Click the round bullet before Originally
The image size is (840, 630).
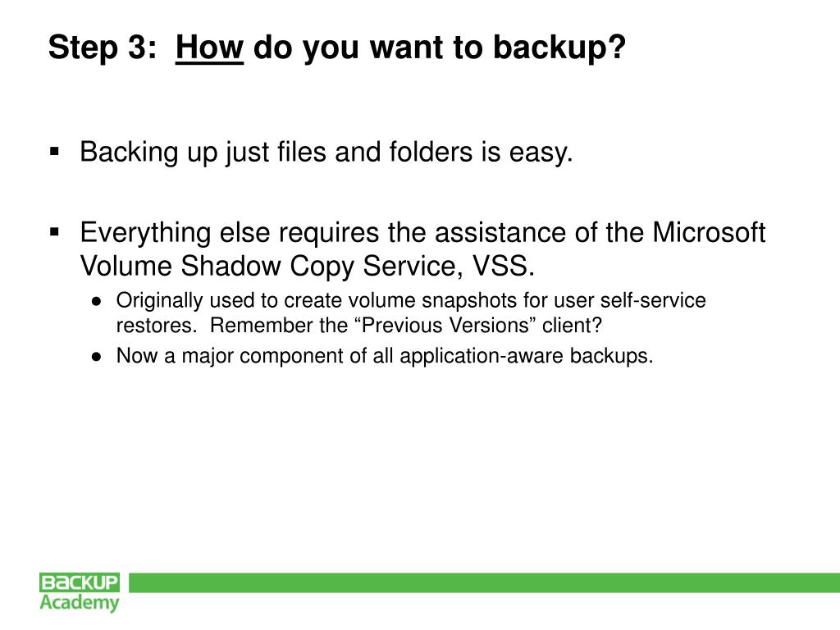[x=97, y=302]
